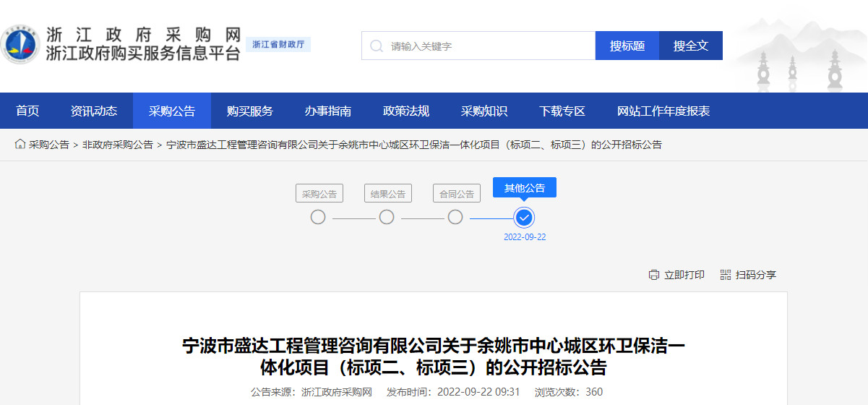Click the QR code icon for 扫码分享
The height and width of the screenshot is (405, 868).
point(726,275)
